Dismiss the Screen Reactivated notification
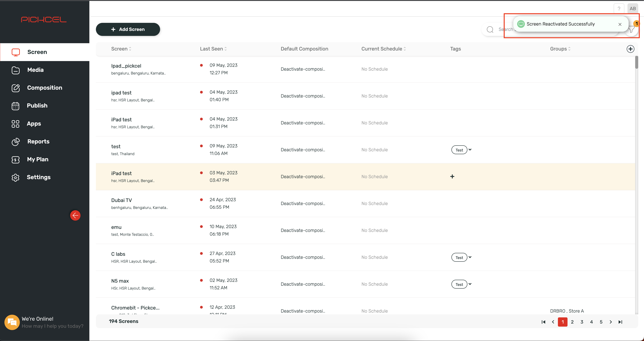Viewport: 644px width, 341px height. tap(620, 24)
